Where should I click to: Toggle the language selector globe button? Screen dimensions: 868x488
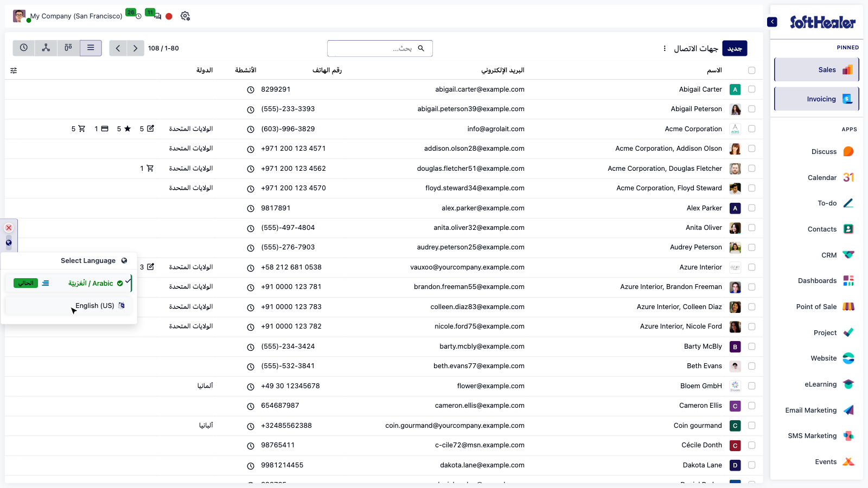tap(9, 243)
